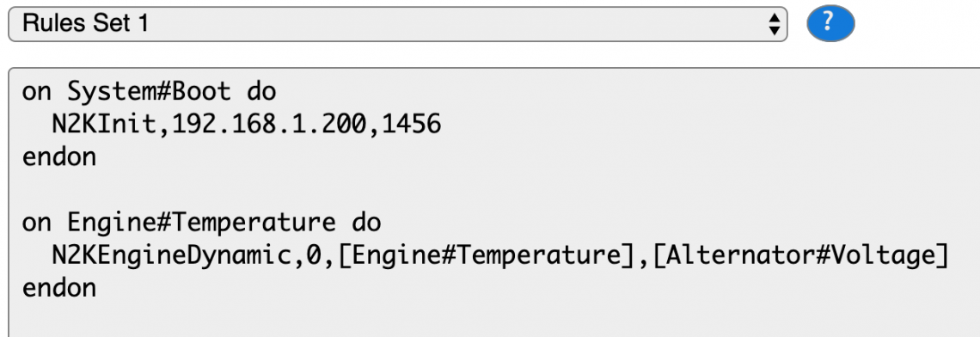Click the N2KEngineDynamic command text
The width and height of the screenshot is (980, 337).
(x=171, y=255)
